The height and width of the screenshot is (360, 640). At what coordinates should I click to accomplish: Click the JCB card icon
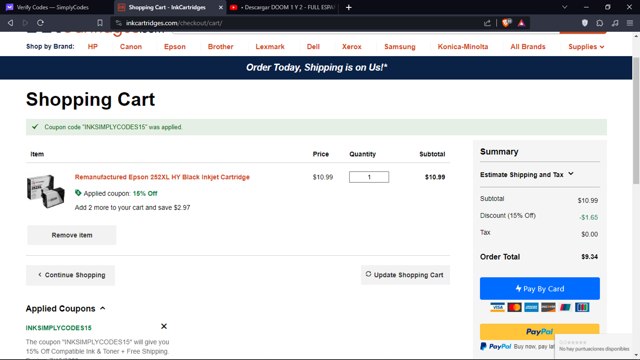pos(582,307)
